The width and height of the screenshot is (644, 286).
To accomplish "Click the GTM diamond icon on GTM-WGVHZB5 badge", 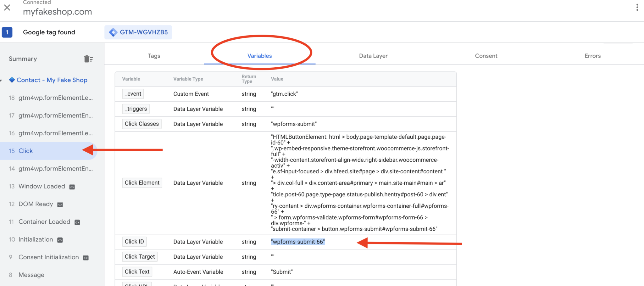I will 114,32.
